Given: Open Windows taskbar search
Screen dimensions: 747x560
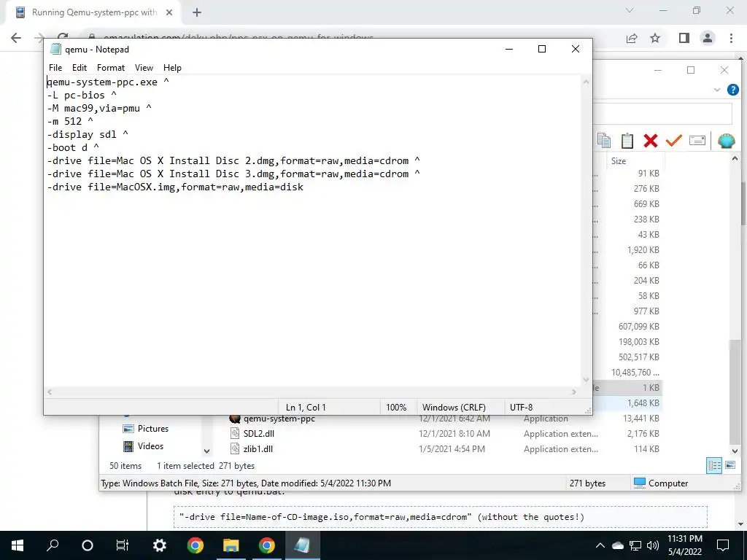Looking at the screenshot, I should click(x=53, y=545).
